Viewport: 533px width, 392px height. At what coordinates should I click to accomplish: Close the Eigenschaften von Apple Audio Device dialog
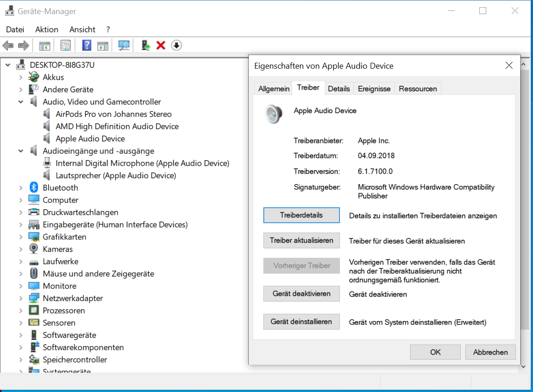click(509, 65)
